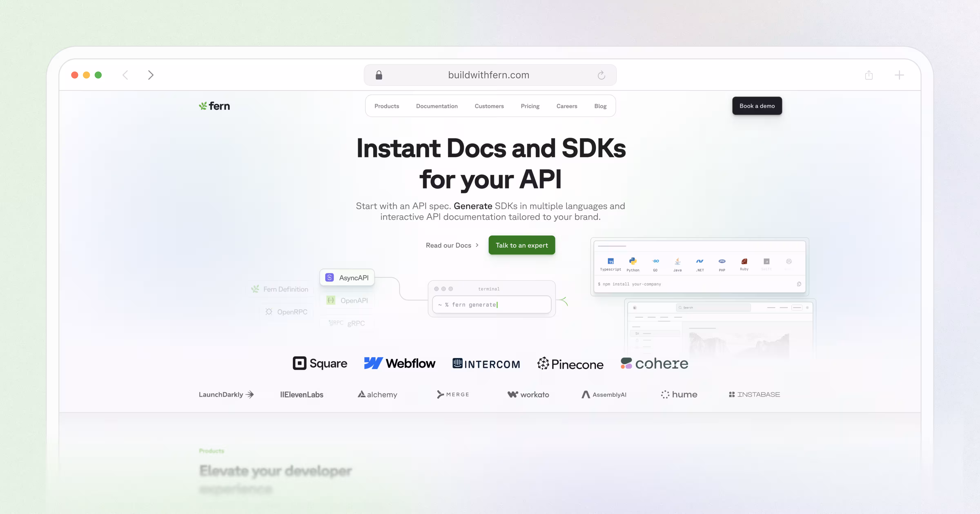Viewport: 980px width, 514px height.
Task: Select the Fern Definition chip
Action: (x=280, y=289)
